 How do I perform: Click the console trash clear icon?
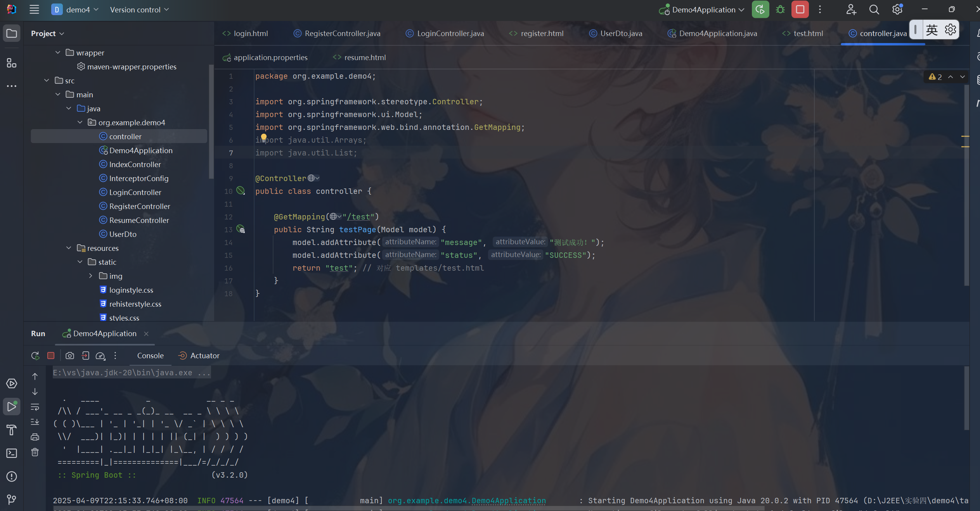(x=35, y=452)
